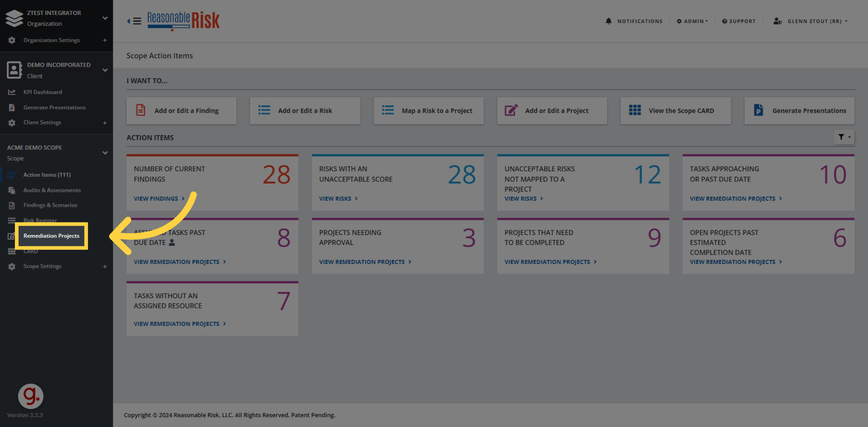
Task: Click View Risks under not mapped risks
Action: click(x=524, y=198)
